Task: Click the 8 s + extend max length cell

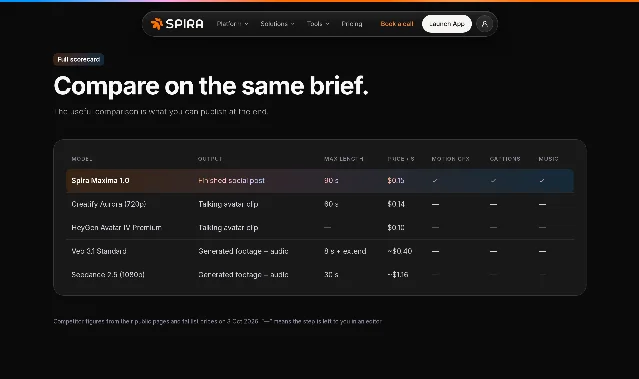Action: tap(345, 251)
